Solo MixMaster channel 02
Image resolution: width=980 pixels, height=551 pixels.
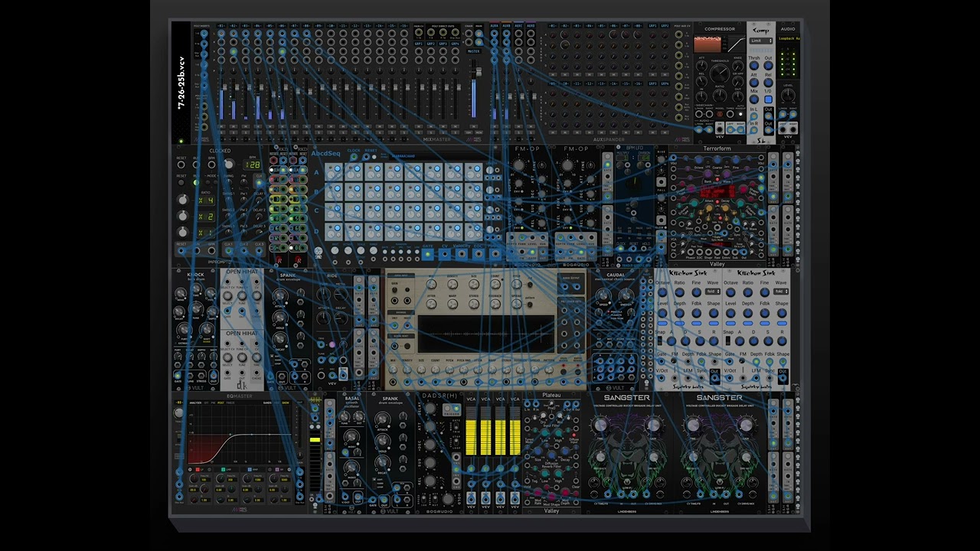click(x=234, y=132)
